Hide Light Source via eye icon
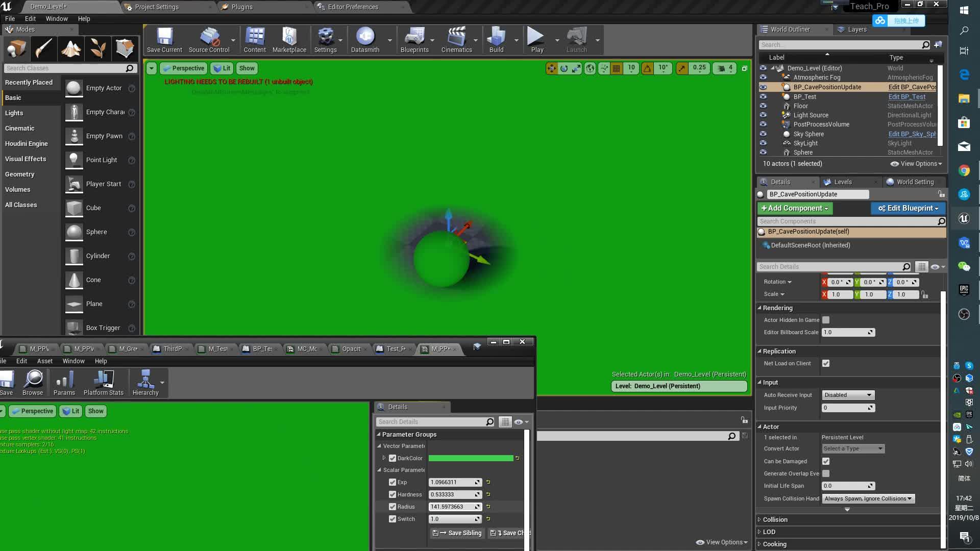Viewport: 980px width, 551px height. click(763, 115)
